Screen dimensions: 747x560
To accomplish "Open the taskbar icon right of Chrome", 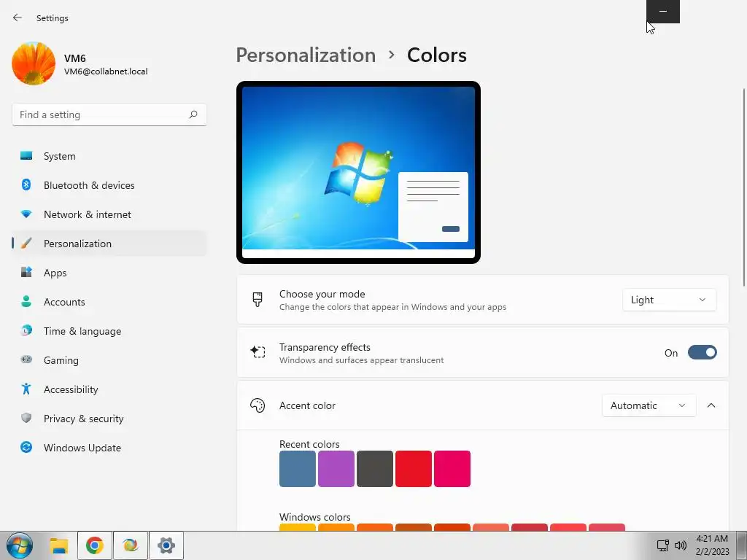I will pos(130,545).
